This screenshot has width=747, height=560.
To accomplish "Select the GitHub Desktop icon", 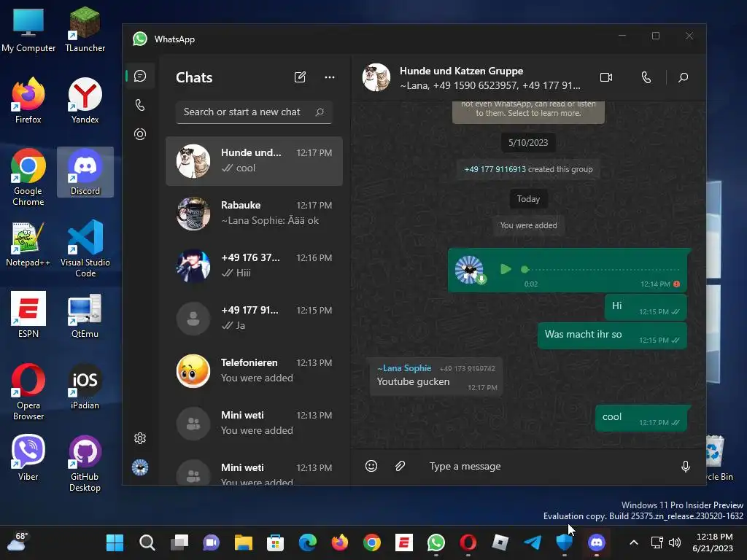I will pos(85,463).
